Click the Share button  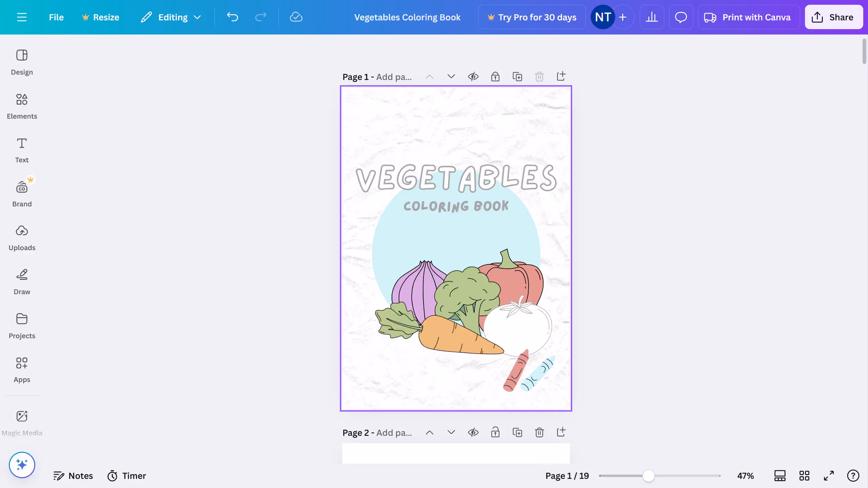[x=833, y=17]
